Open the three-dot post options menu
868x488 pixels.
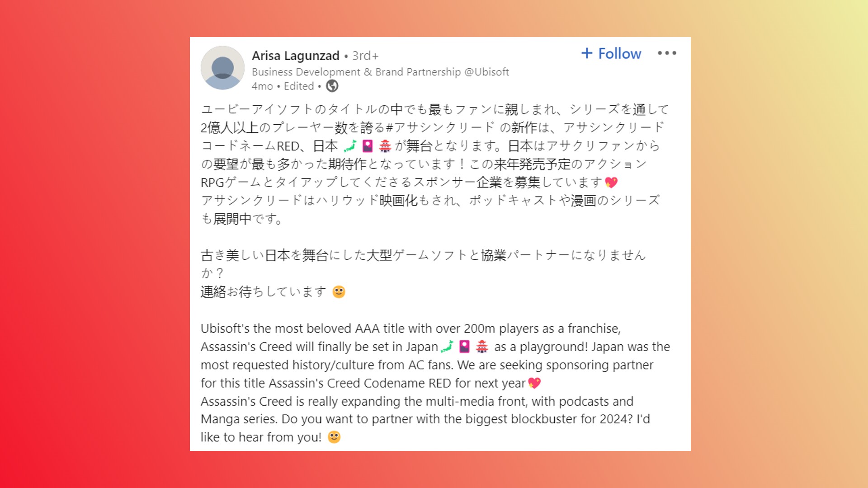[x=667, y=53]
